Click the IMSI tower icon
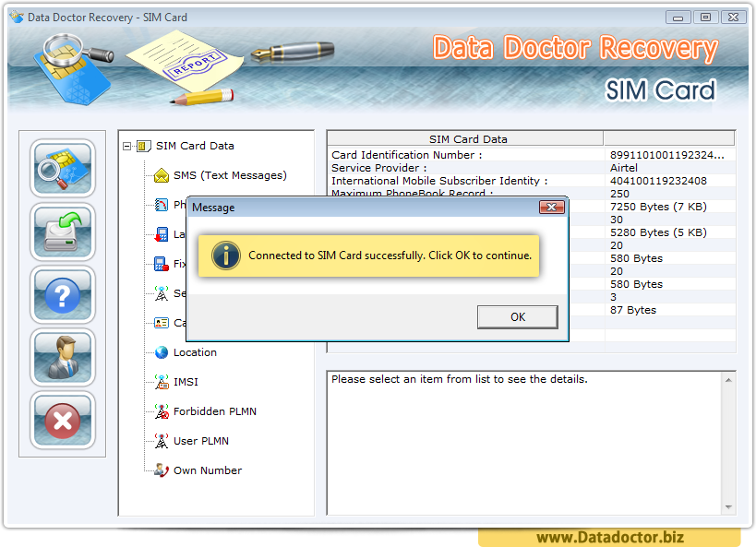 tap(161, 382)
